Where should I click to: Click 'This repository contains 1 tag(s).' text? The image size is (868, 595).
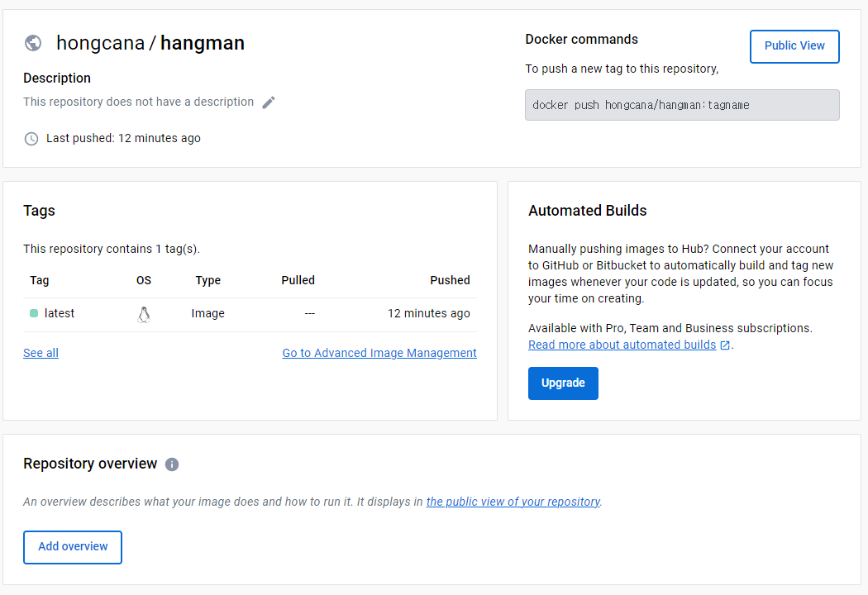(x=112, y=249)
